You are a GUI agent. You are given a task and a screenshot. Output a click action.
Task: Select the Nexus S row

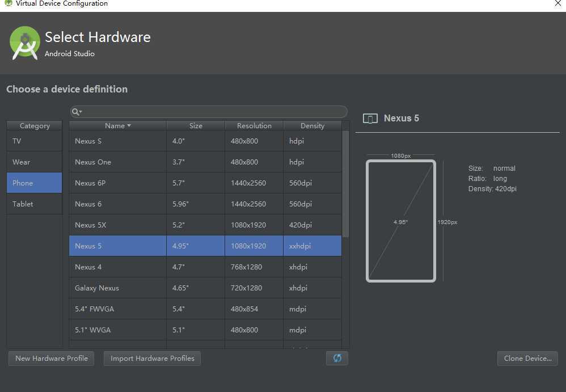pyautogui.click(x=205, y=141)
